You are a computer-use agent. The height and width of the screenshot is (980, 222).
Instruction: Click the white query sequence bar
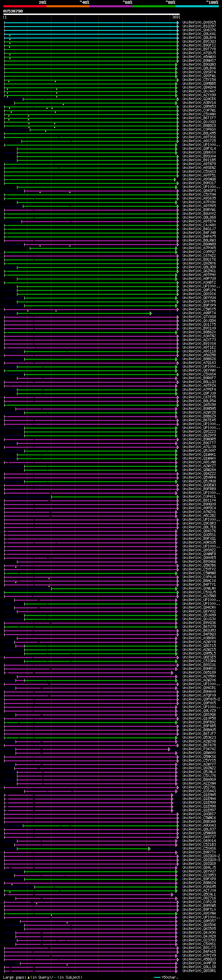click(92, 15)
